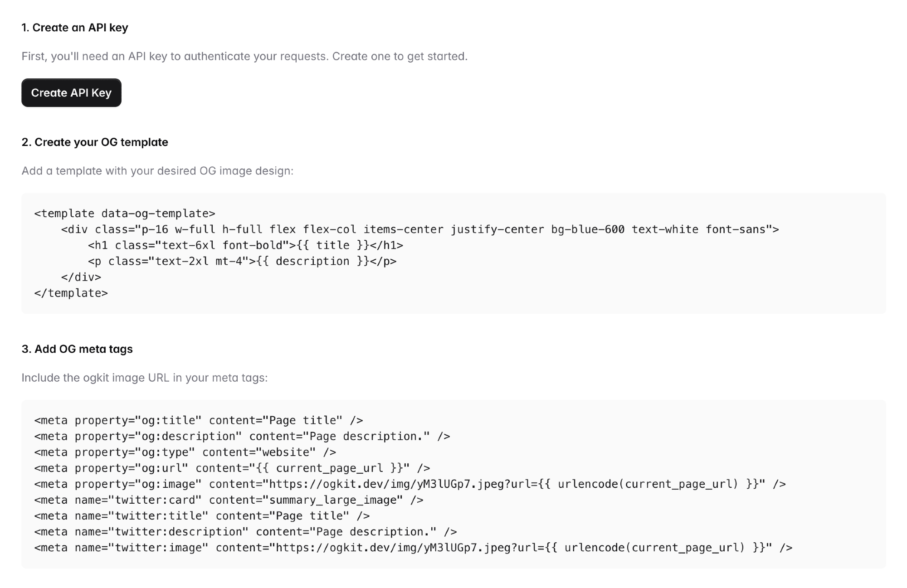Viewport: 907px width, 588px height.
Task: Click the div class code line
Action: (419, 229)
